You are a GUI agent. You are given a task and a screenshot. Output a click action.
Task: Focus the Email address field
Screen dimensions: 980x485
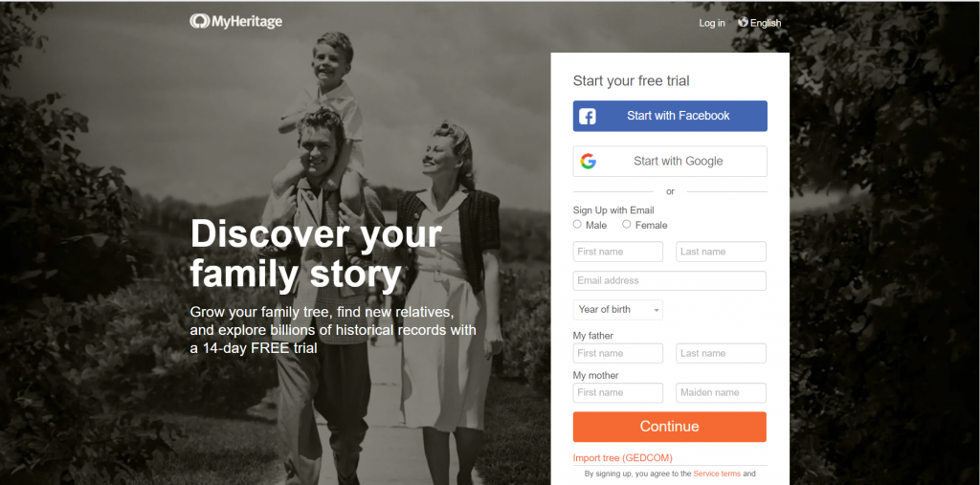tap(669, 280)
